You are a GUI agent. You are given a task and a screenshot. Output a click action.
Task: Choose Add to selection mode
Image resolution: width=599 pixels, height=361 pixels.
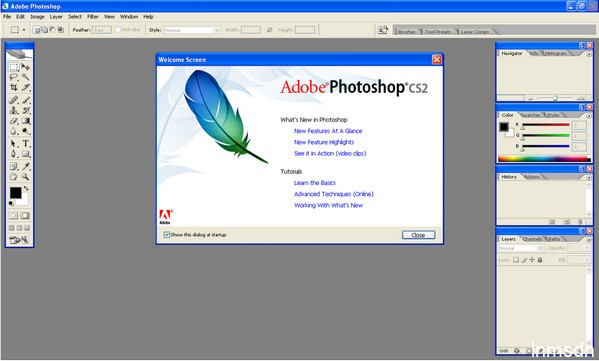[44, 30]
